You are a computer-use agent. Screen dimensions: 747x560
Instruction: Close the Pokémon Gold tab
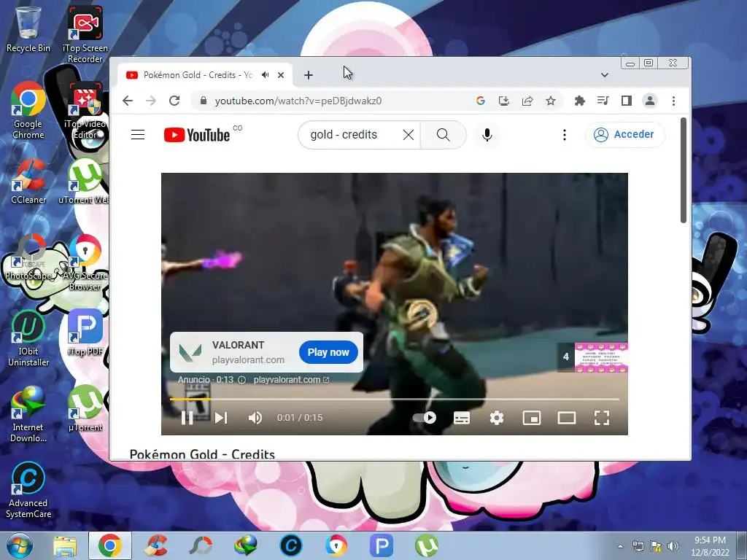281,75
